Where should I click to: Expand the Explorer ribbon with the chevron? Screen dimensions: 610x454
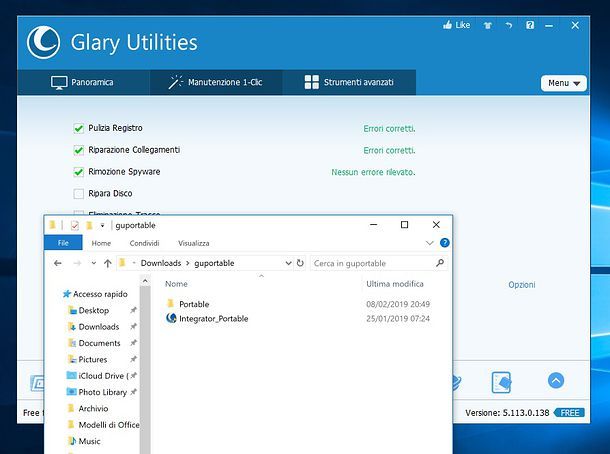(x=429, y=243)
